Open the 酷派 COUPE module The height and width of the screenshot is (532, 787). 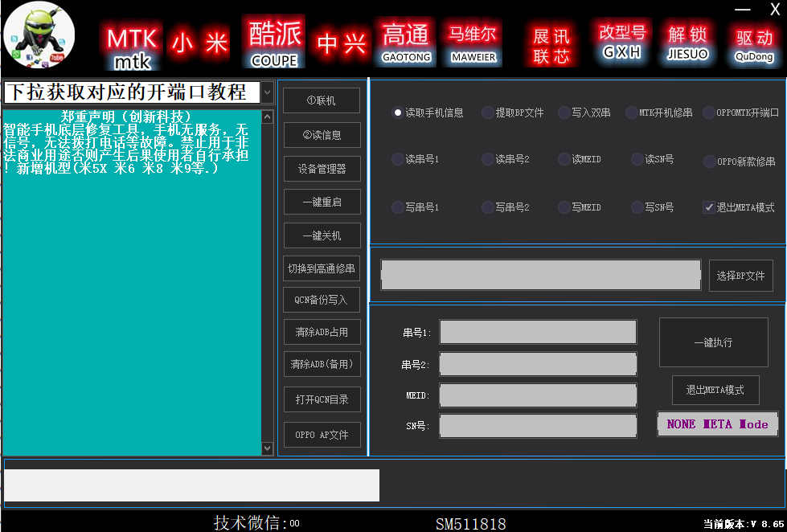(274, 43)
